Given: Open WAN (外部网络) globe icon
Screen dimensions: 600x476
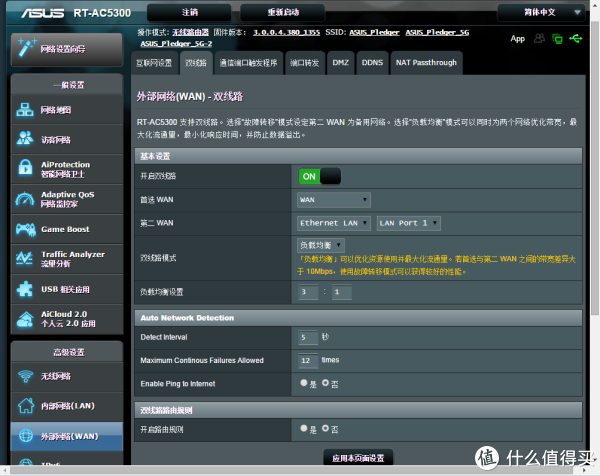Looking at the screenshot, I should (26, 435).
